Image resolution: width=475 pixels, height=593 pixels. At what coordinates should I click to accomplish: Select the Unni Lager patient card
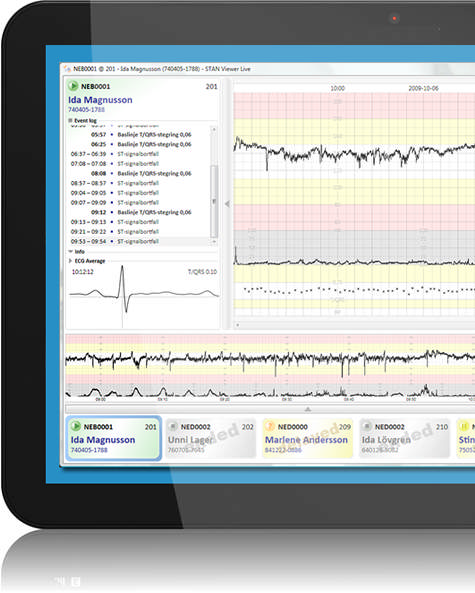(211, 438)
